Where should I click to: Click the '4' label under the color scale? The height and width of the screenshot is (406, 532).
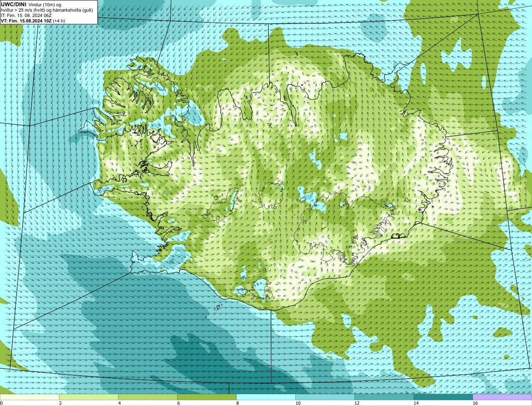(x=119, y=403)
